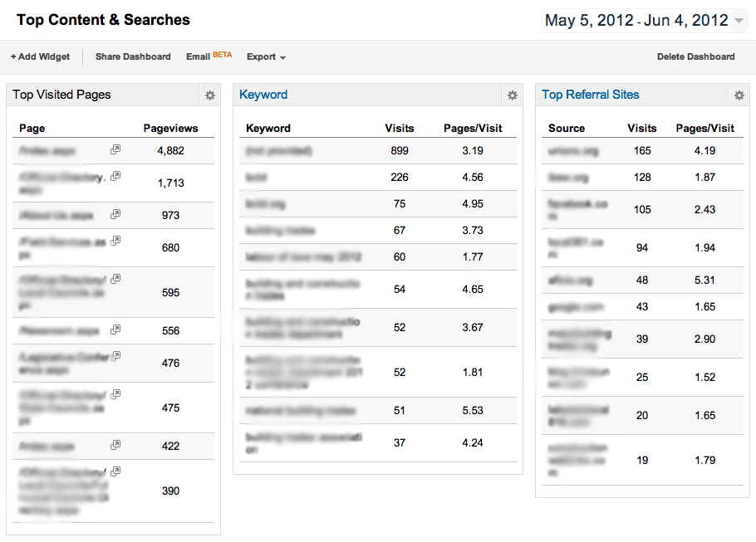The width and height of the screenshot is (756, 542).
Task: Click Share Dashboard
Action: (x=132, y=56)
